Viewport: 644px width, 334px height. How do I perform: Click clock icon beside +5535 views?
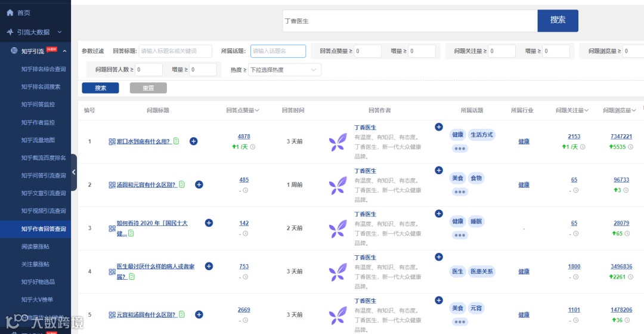point(630,147)
